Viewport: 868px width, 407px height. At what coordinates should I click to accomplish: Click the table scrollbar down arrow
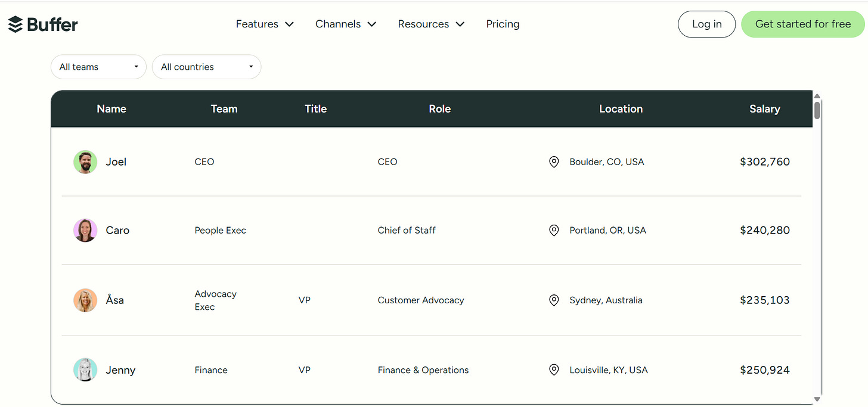(817, 399)
